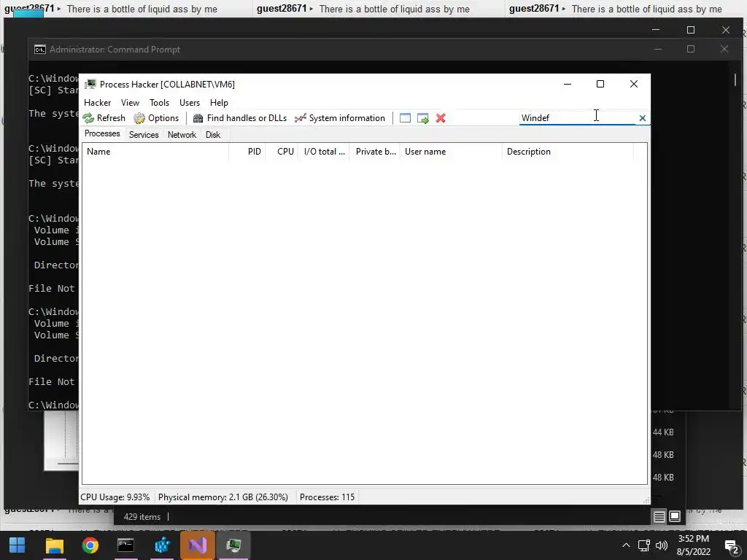
Task: Switch to the Processes tab
Action: (x=102, y=134)
